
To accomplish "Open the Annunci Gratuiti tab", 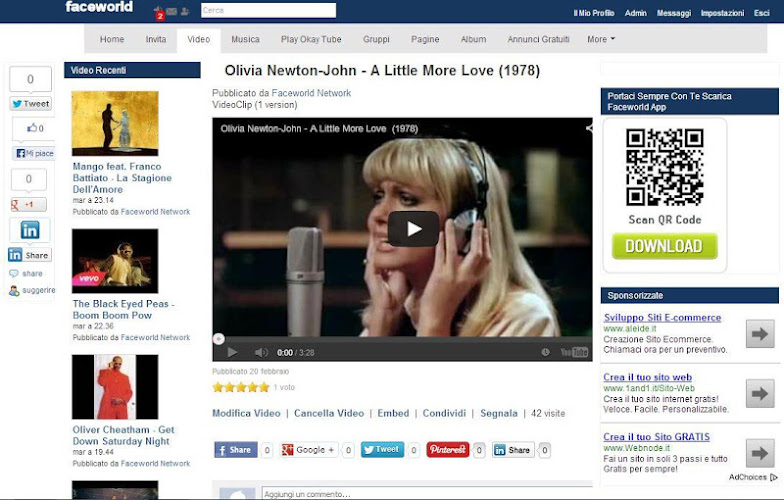I will [x=538, y=39].
